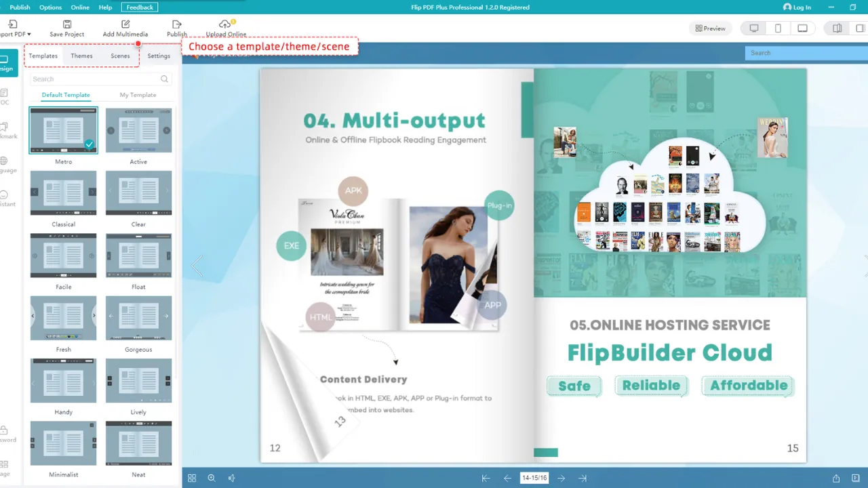
Task: Open the Publish menu
Action: pyautogui.click(x=20, y=7)
